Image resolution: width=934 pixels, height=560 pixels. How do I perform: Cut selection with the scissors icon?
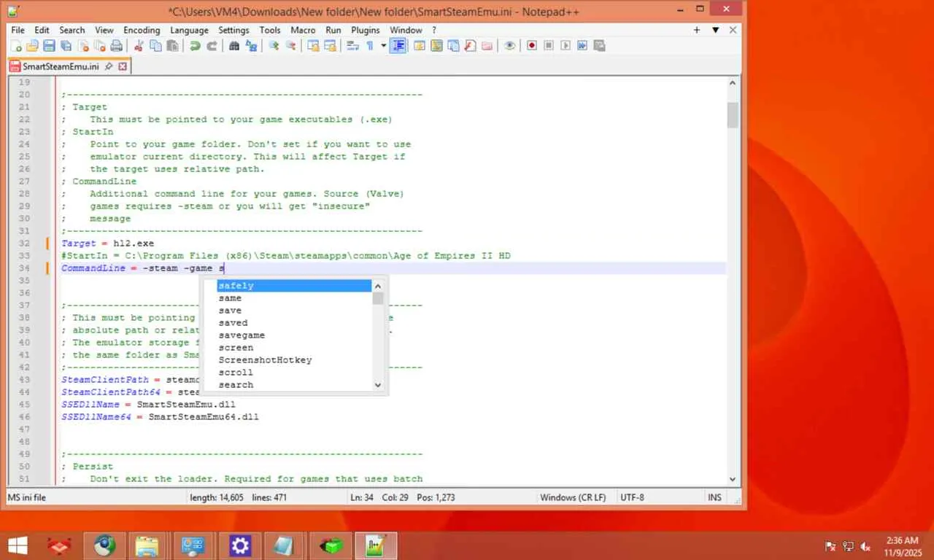(x=139, y=45)
